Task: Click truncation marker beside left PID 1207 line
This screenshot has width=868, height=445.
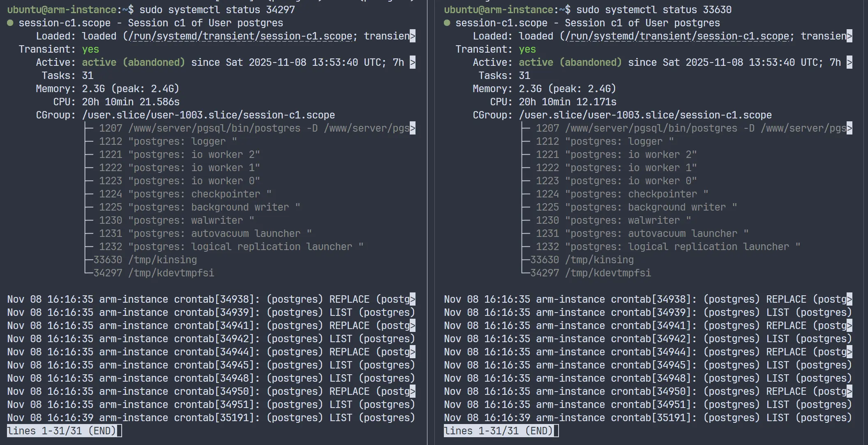Action: [x=413, y=128]
